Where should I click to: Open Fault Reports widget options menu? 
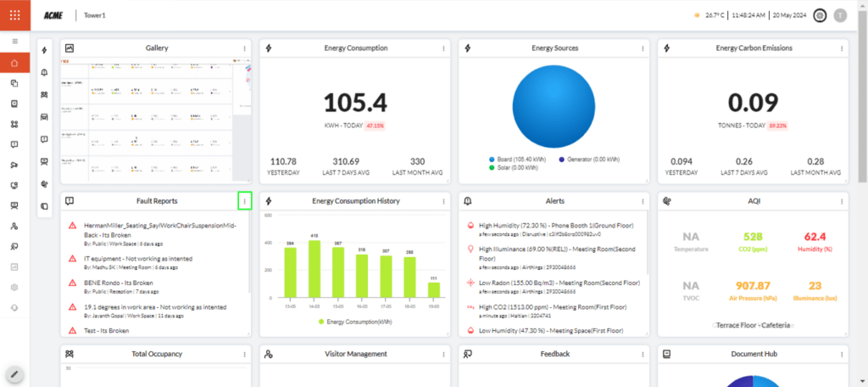tap(244, 201)
